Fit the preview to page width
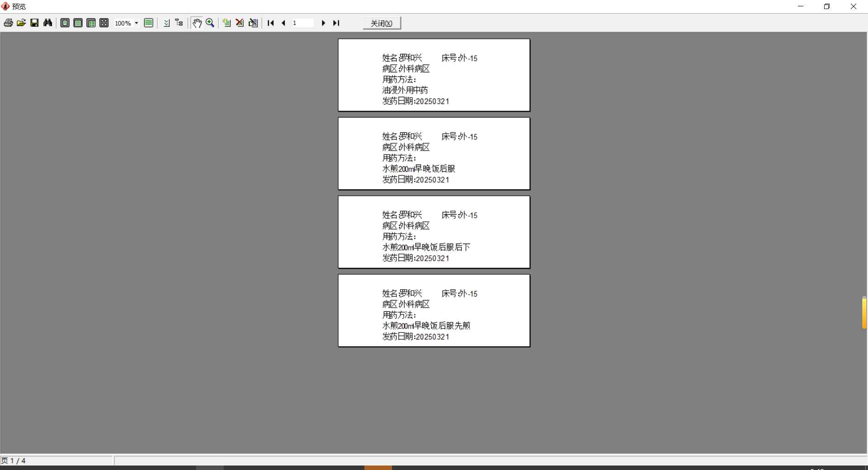The height and width of the screenshot is (470, 868). click(x=78, y=23)
